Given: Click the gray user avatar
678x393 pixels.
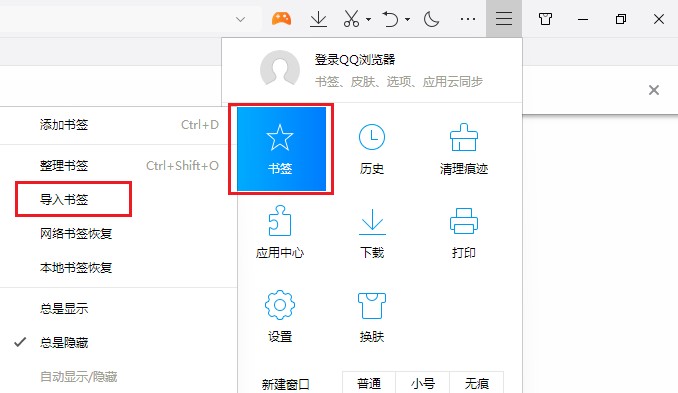Looking at the screenshot, I should pyautogui.click(x=280, y=69).
